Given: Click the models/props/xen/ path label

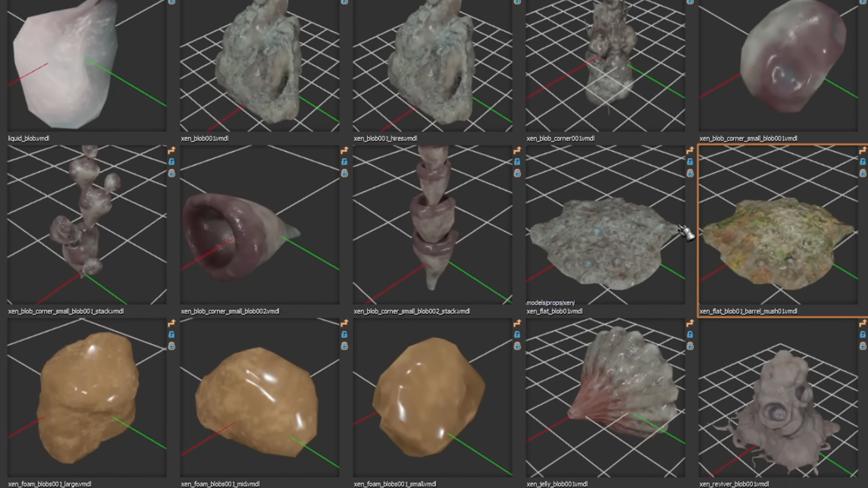Looking at the screenshot, I should click(x=550, y=303).
